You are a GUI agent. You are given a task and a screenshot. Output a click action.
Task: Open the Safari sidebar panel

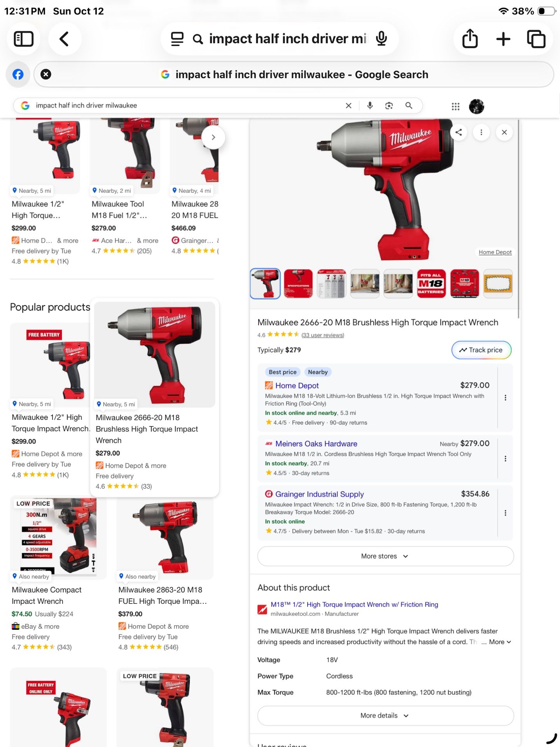click(24, 39)
